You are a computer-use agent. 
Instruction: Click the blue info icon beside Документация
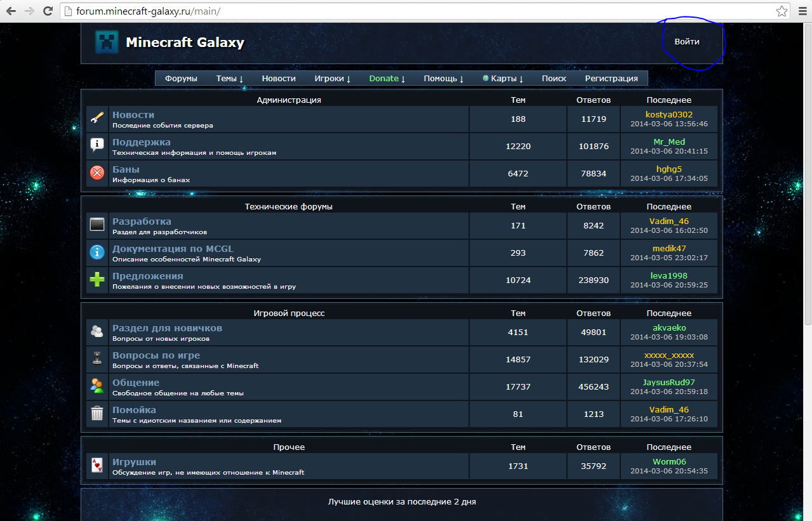tap(97, 252)
